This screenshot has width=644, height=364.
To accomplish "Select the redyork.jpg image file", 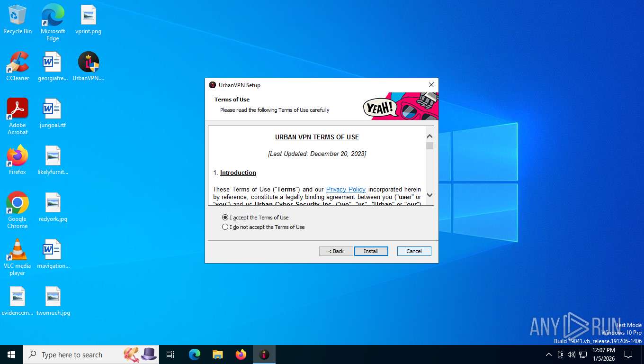I will point(53,207).
